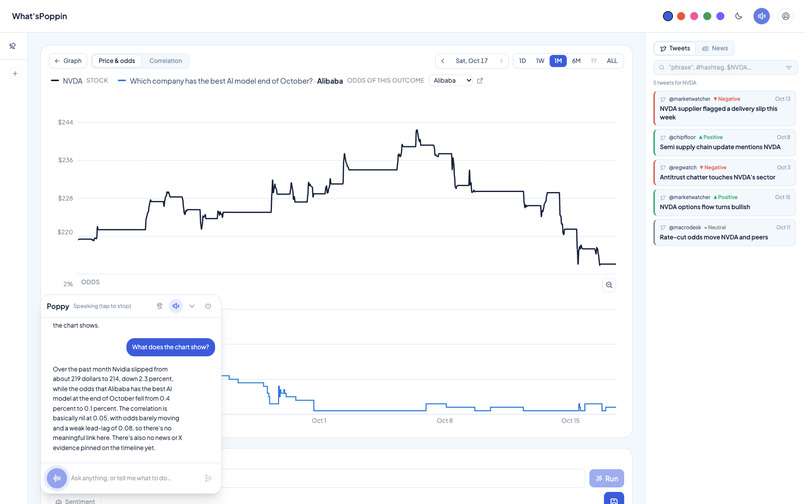Click the pin icon in left sidebar
The image size is (806, 504).
pos(13,46)
